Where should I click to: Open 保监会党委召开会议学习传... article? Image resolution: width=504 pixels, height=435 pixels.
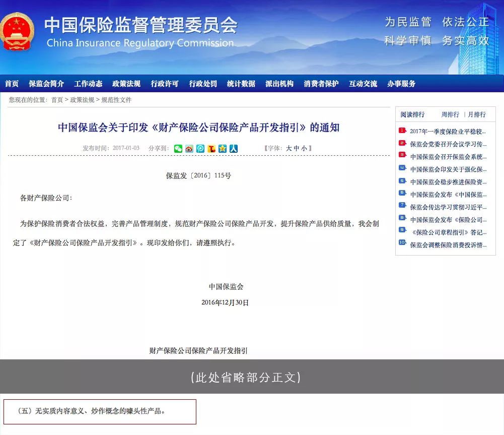[448, 144]
